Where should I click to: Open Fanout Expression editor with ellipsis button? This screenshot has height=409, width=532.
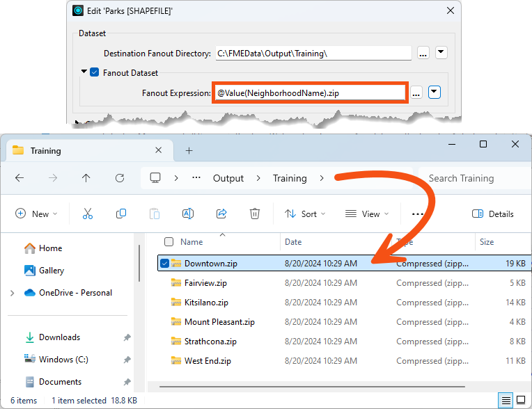[416, 93]
